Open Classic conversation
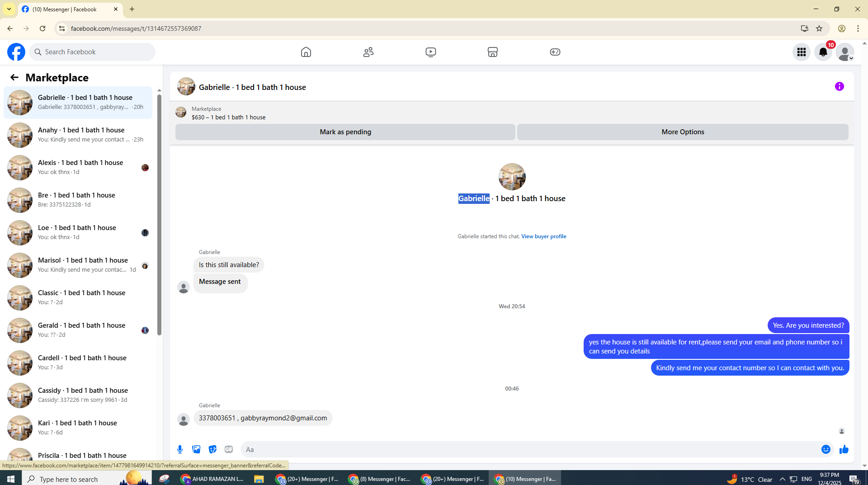Screen dimensions: 868x485 78,297
